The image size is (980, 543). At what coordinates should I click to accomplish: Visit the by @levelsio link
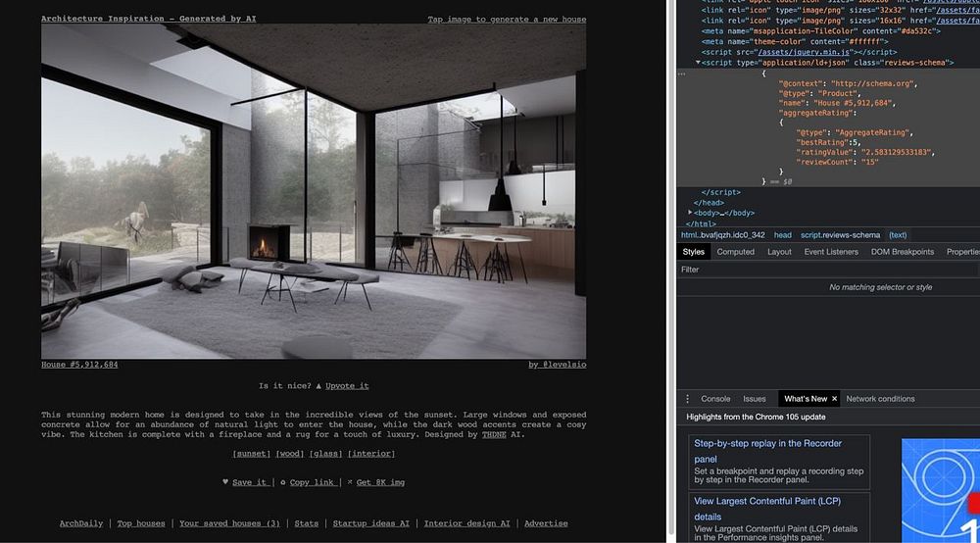(557, 365)
